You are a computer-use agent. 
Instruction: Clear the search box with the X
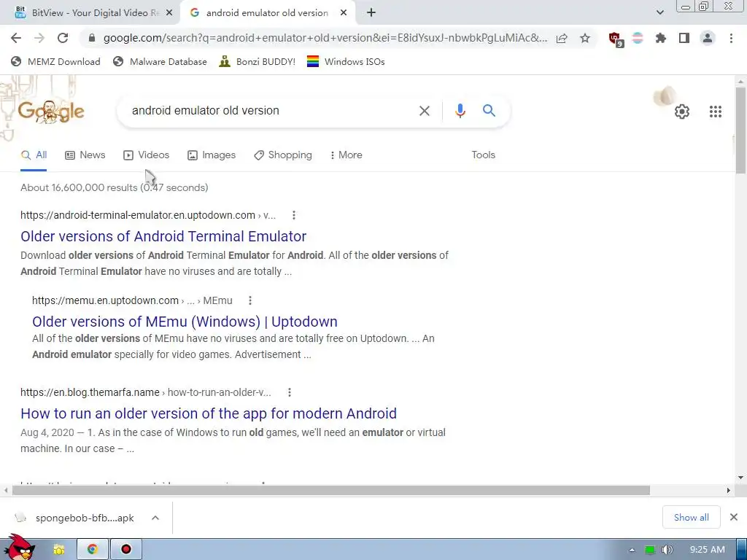(424, 111)
